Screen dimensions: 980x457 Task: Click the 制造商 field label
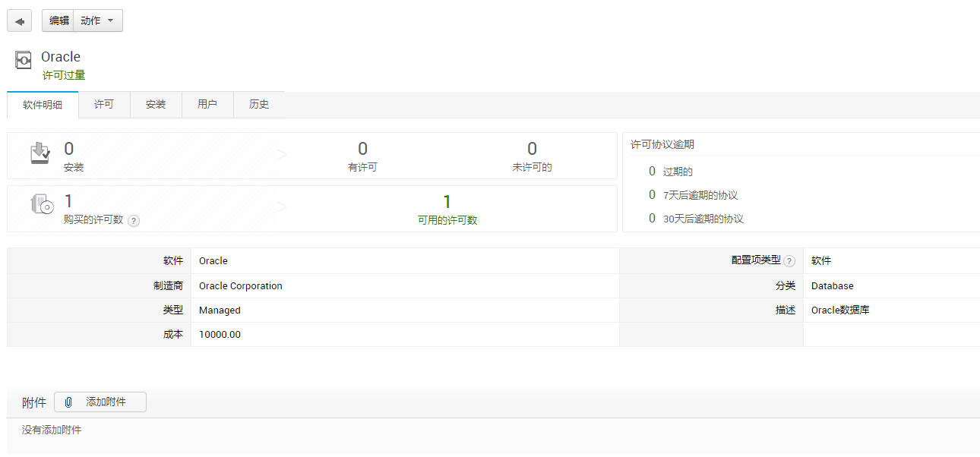coord(168,286)
